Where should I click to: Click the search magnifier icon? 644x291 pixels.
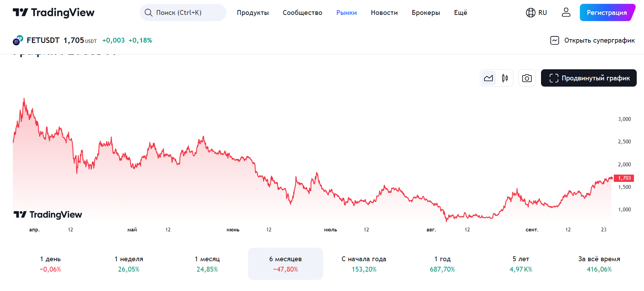coord(148,13)
